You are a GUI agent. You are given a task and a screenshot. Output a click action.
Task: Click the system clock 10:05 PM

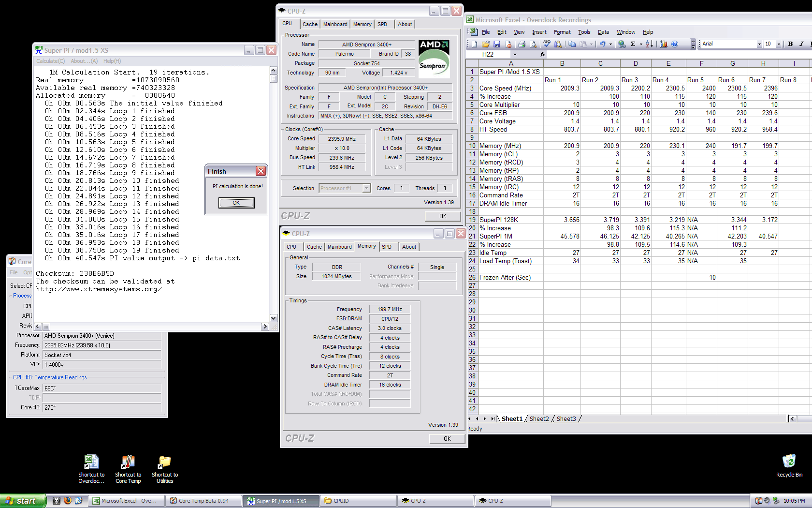pos(794,501)
